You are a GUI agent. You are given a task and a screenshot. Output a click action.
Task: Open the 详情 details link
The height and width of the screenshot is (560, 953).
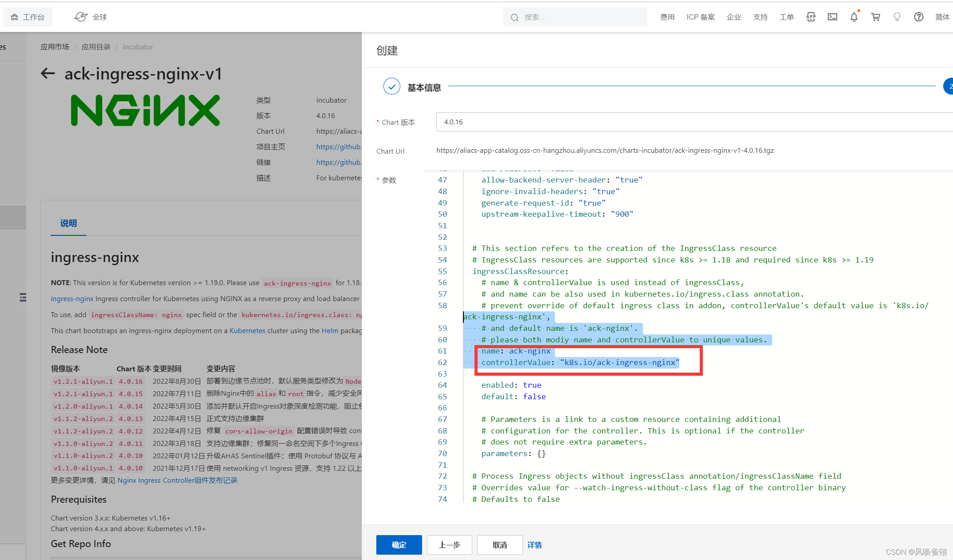click(534, 545)
